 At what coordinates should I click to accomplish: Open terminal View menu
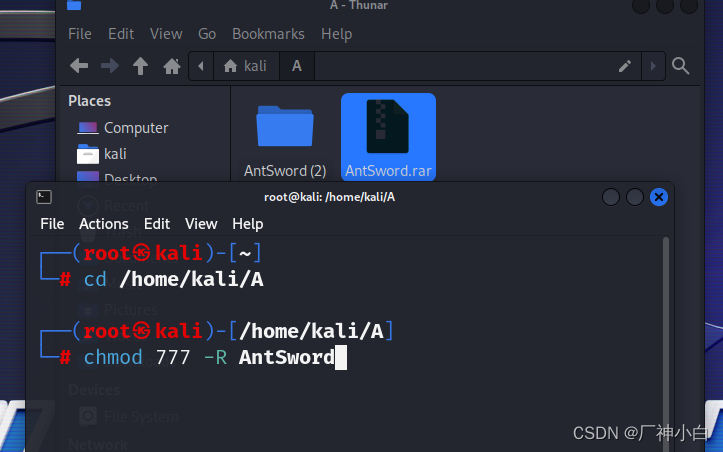pyautogui.click(x=201, y=224)
